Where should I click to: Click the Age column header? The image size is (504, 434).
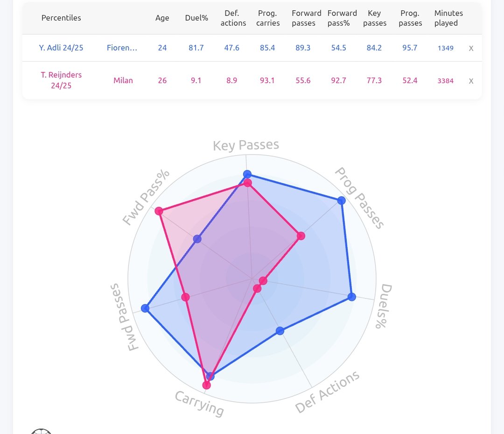tap(162, 18)
